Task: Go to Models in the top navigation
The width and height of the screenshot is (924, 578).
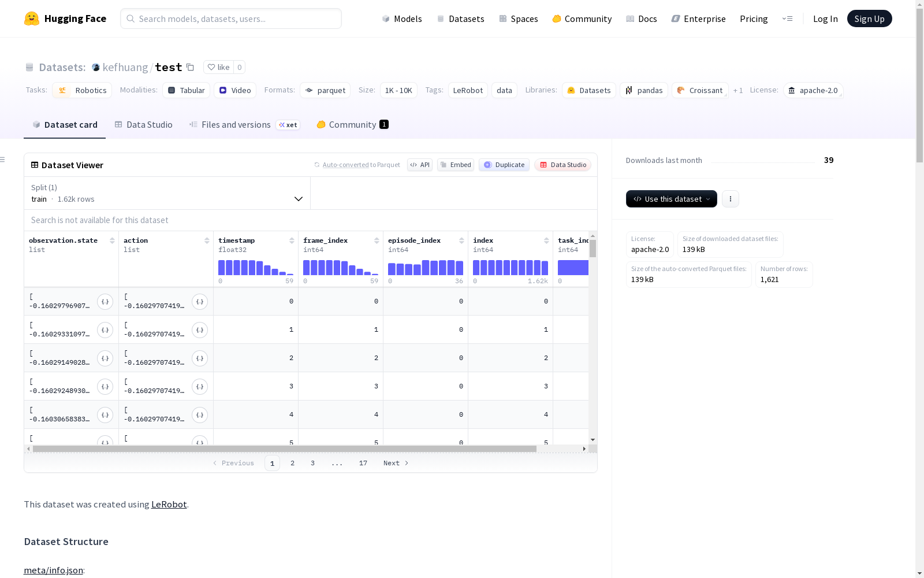Action: coord(402,18)
